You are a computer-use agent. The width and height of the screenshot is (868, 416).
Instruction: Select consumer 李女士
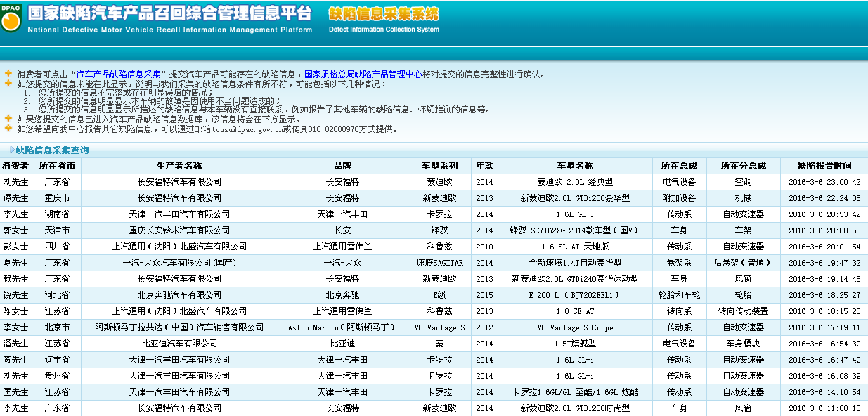click(17, 327)
